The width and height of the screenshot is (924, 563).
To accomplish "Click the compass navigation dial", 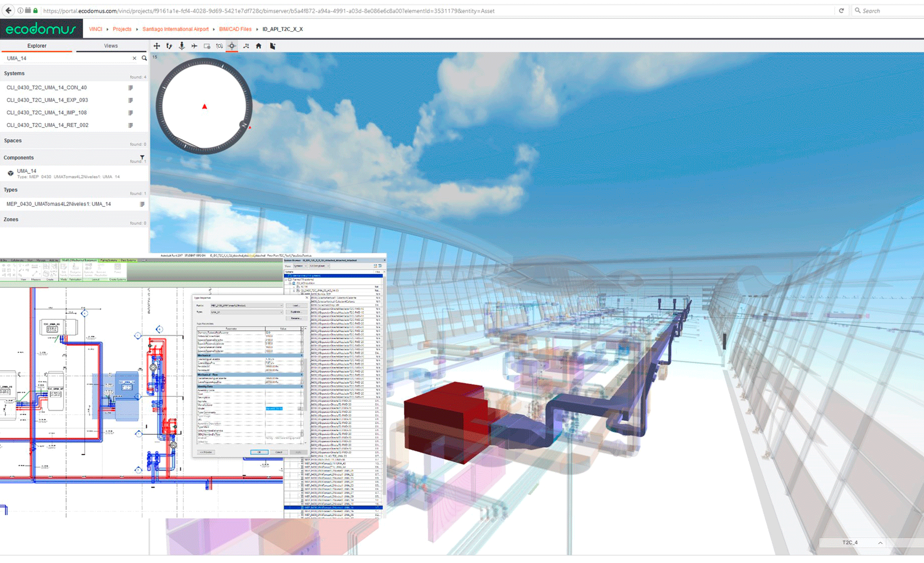I will click(204, 106).
